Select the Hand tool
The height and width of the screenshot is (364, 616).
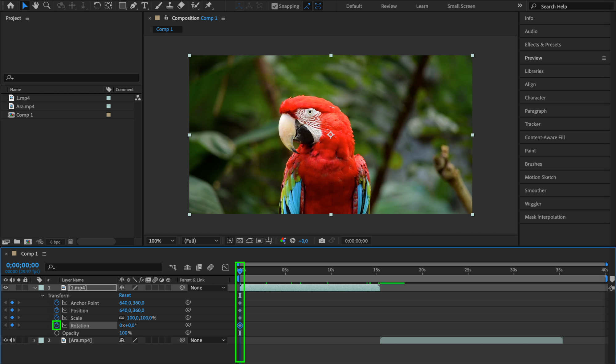(x=36, y=6)
